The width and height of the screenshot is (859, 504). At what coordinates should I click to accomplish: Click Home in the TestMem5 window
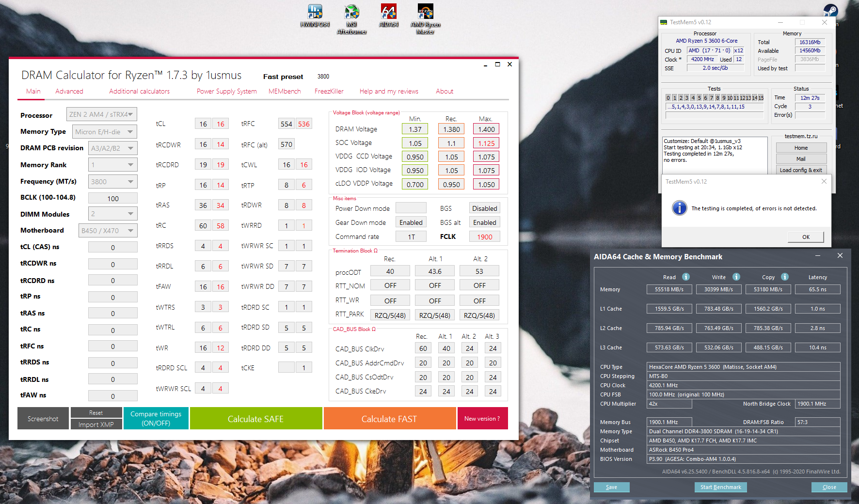[801, 148]
